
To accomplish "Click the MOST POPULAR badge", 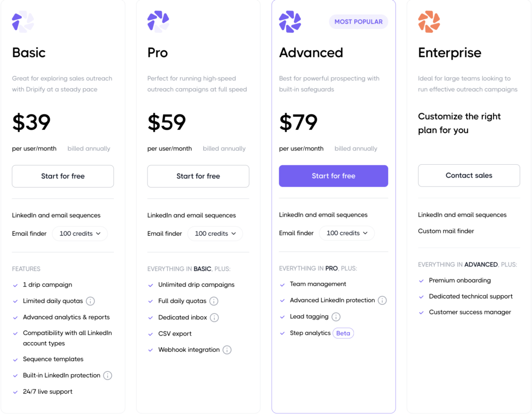I will pyautogui.click(x=358, y=22).
